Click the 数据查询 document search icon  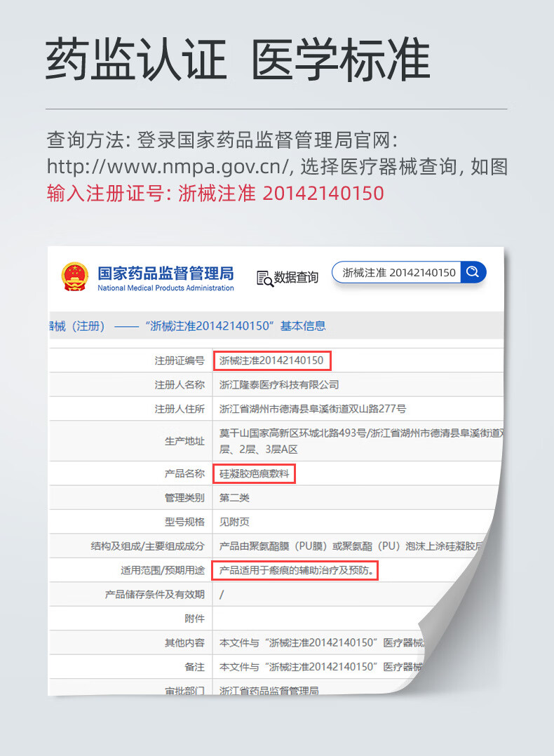[x=264, y=278]
